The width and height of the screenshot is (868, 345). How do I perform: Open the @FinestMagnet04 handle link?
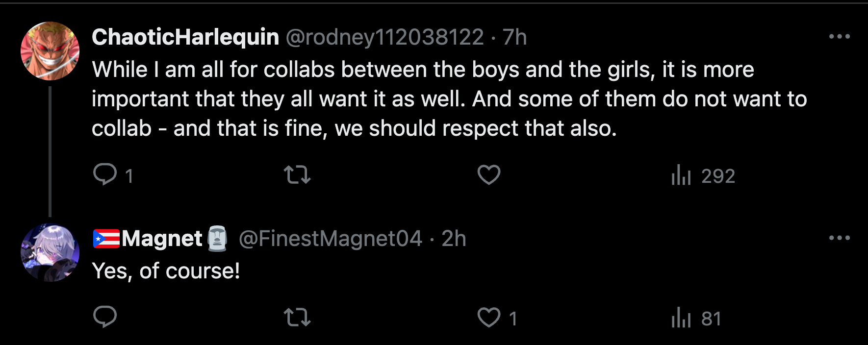[x=330, y=239]
